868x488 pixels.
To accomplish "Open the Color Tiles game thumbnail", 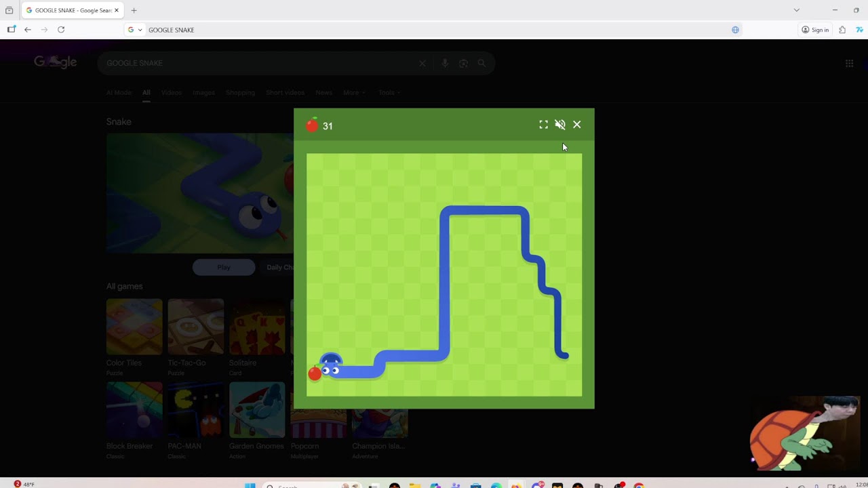I will pos(134,327).
